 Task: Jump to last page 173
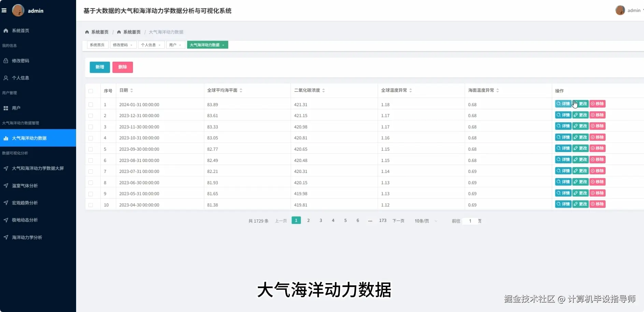[x=383, y=221]
